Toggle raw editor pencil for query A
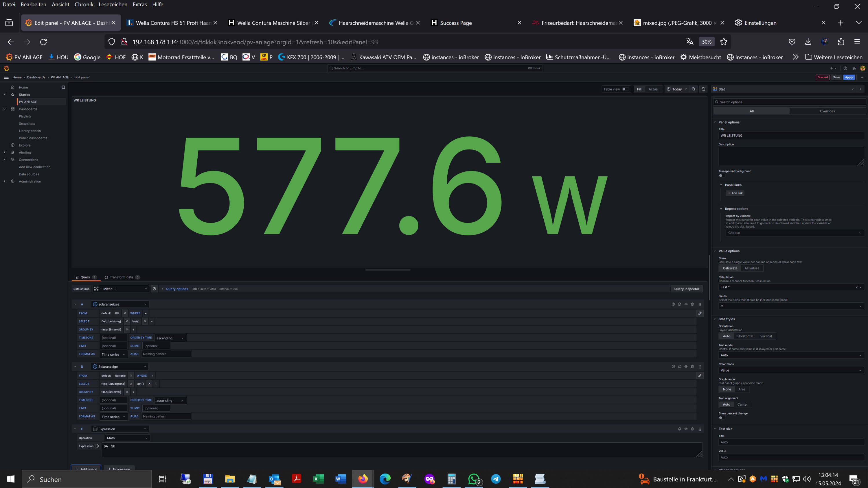 click(700, 313)
